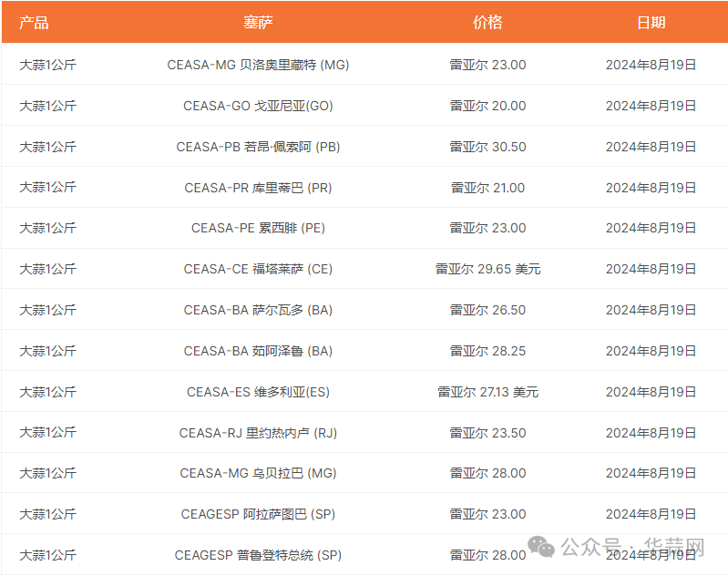Click the price 雷亚尔 30.50
Viewport: 728px width, 576px height.
tap(487, 147)
